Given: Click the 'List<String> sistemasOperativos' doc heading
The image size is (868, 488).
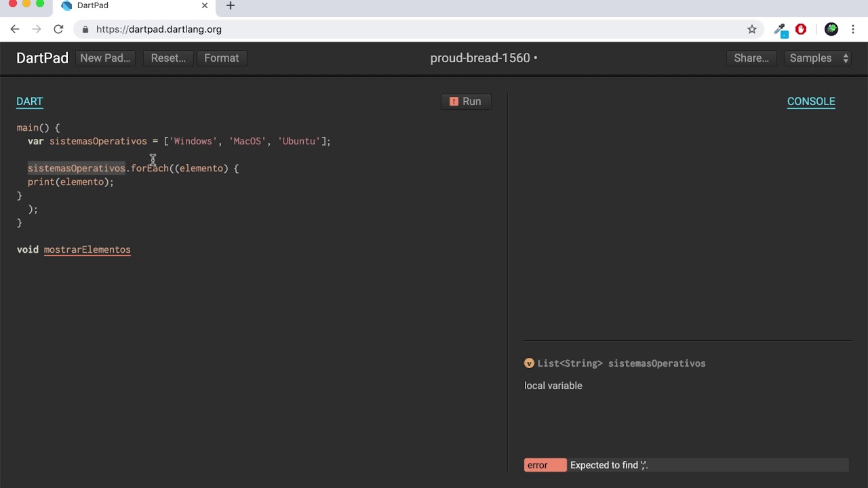Looking at the screenshot, I should tap(622, 363).
